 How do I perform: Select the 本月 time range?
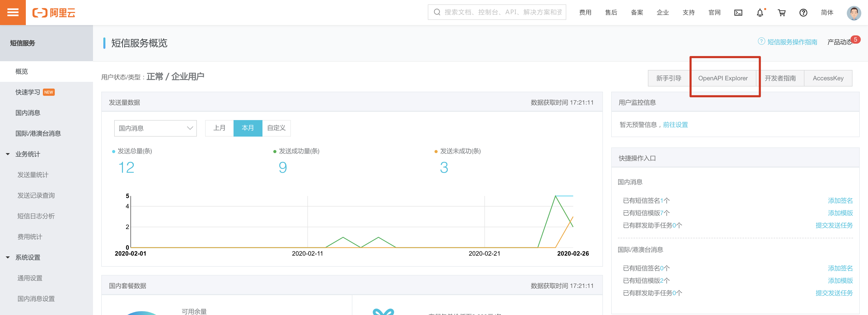(248, 128)
